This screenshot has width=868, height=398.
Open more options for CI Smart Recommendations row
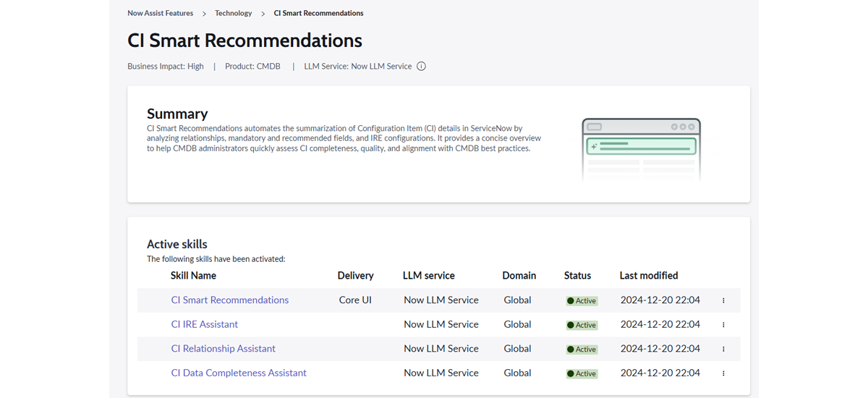tap(723, 300)
